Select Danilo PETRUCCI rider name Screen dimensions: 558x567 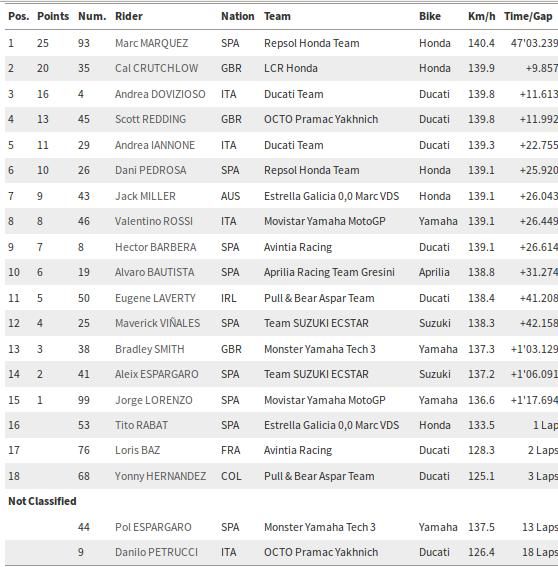(x=157, y=552)
